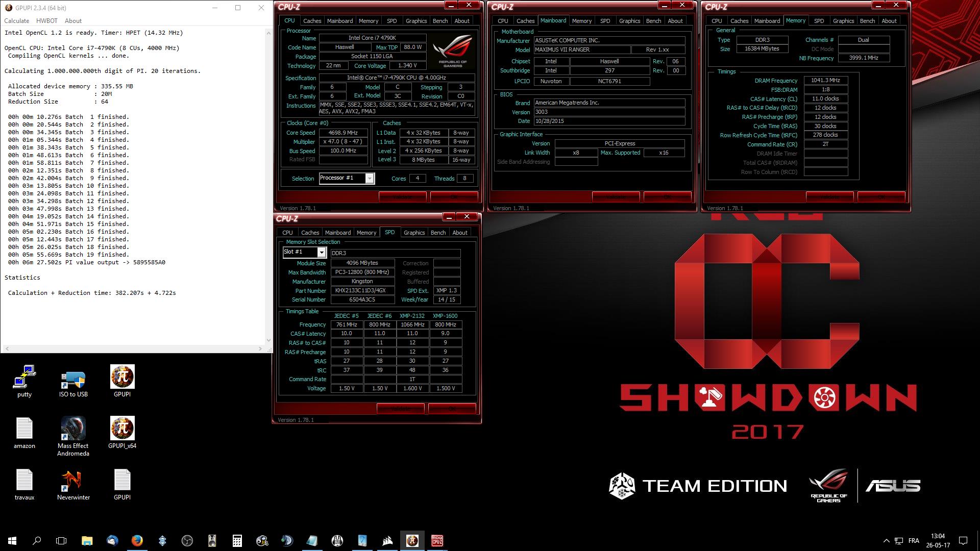This screenshot has width=980, height=551.
Task: Click PI value output 5895585A0 line
Action: click(x=87, y=262)
